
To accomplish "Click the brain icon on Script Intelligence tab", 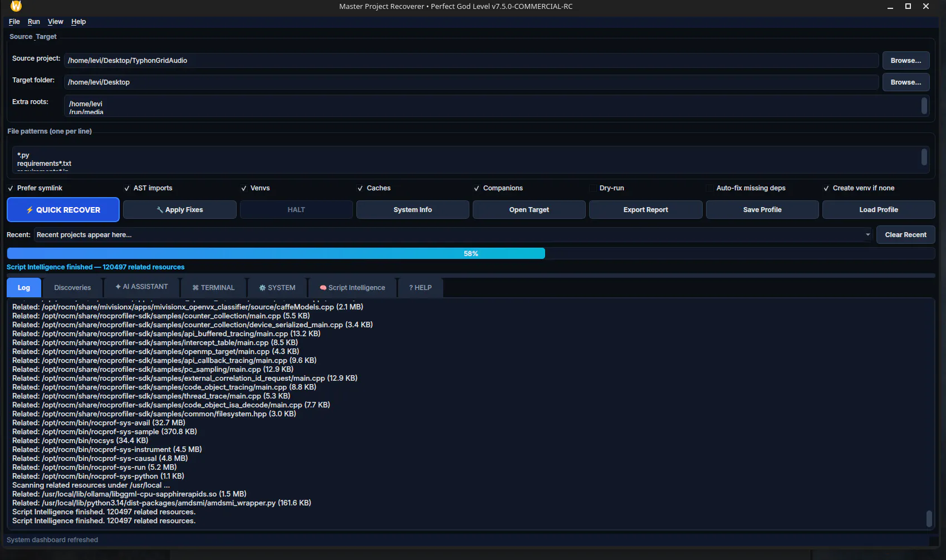I will 323,288.
